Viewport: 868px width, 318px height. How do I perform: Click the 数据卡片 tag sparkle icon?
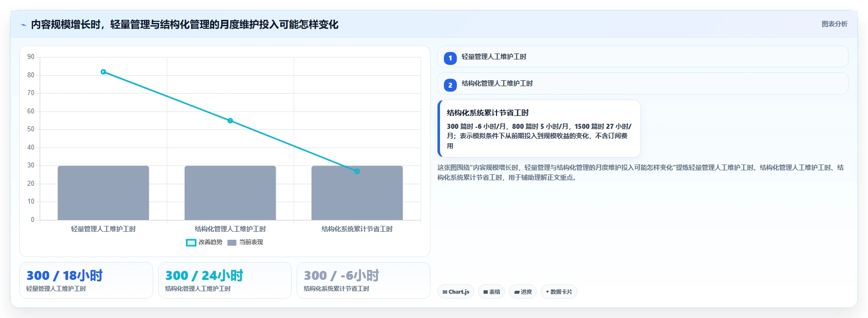(548, 292)
